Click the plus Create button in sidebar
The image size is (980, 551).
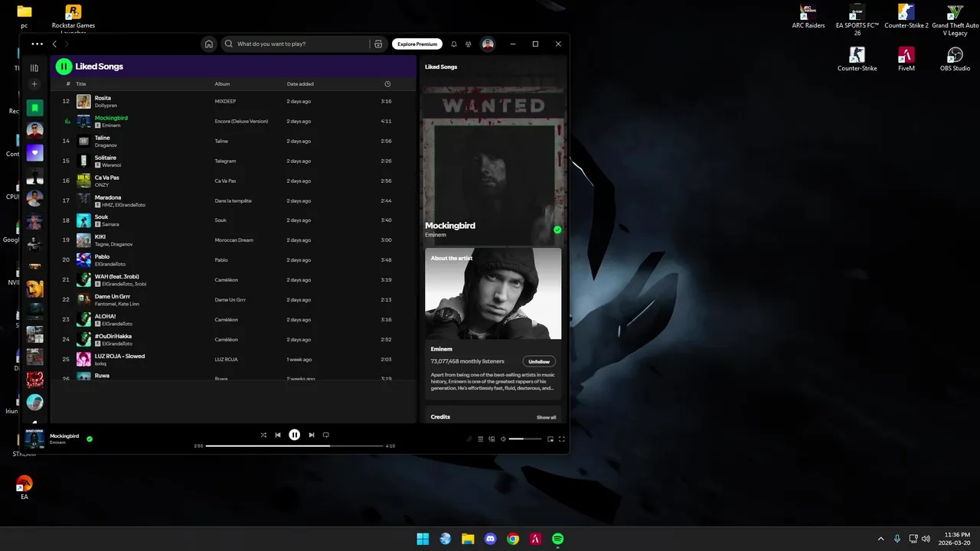click(x=34, y=84)
